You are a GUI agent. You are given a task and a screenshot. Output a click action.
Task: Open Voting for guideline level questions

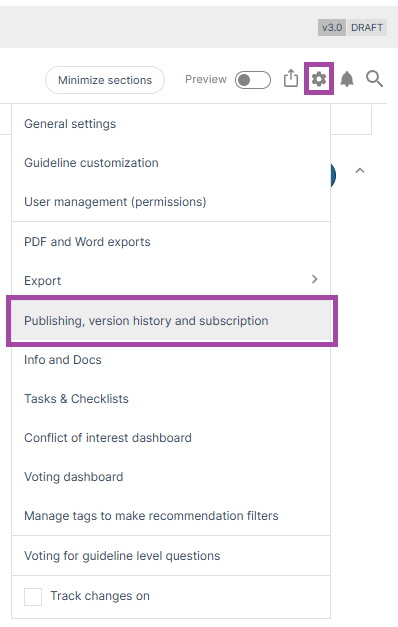coord(171,556)
